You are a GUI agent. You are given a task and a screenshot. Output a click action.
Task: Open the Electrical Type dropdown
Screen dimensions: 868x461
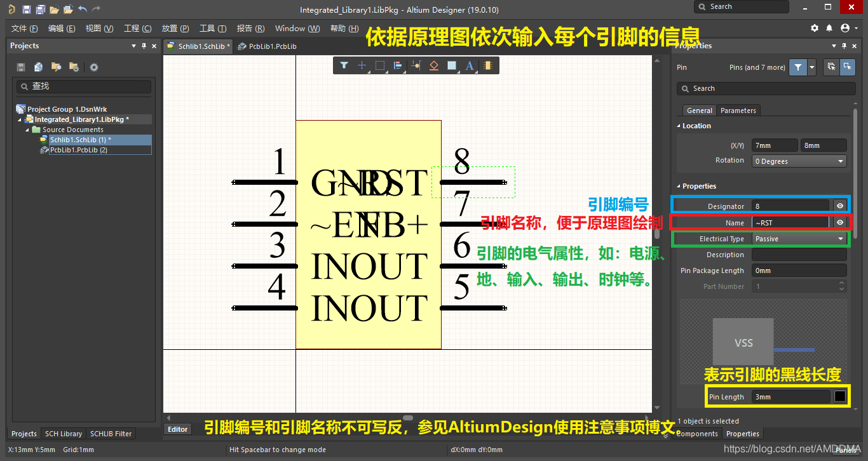[799, 239]
